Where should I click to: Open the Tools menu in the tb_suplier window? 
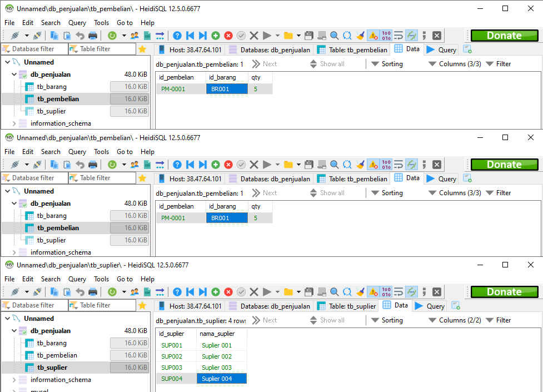(102, 279)
